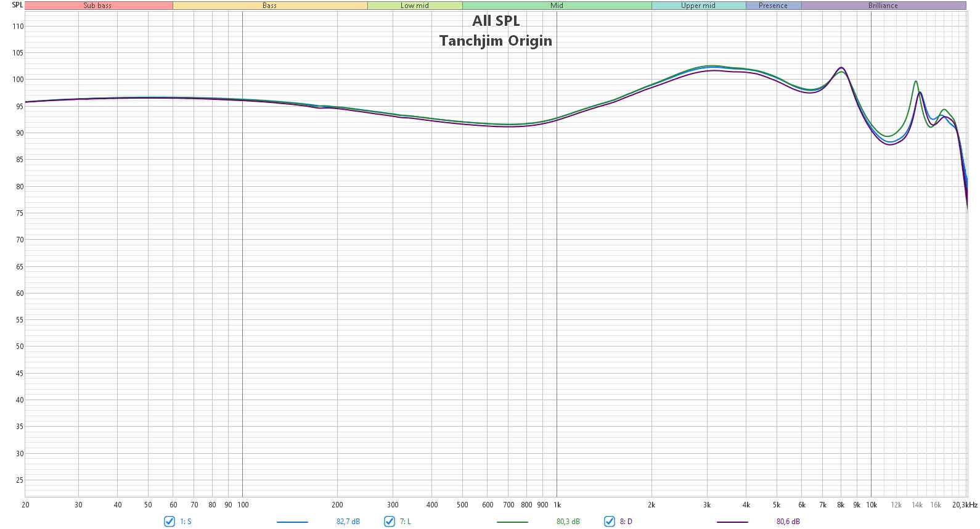
Task: Click the "200" frequency axis tick label
Action: (x=338, y=505)
